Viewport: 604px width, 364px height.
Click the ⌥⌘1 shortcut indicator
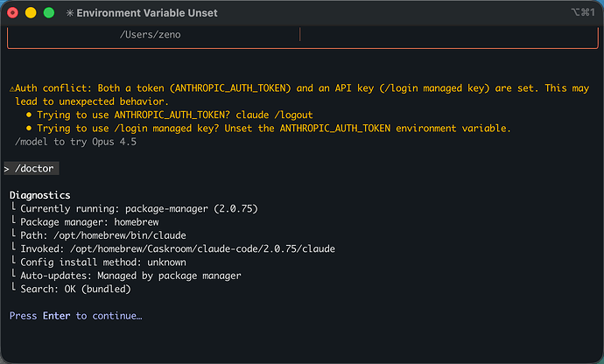pos(583,12)
